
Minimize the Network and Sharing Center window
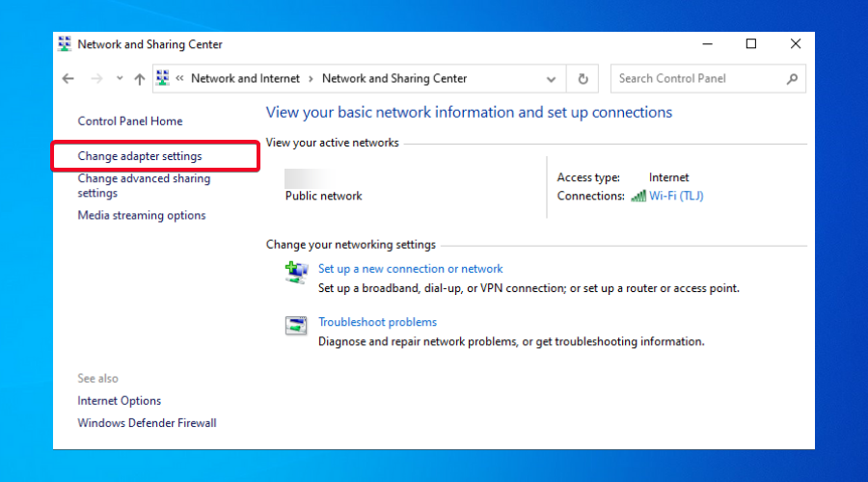708,43
